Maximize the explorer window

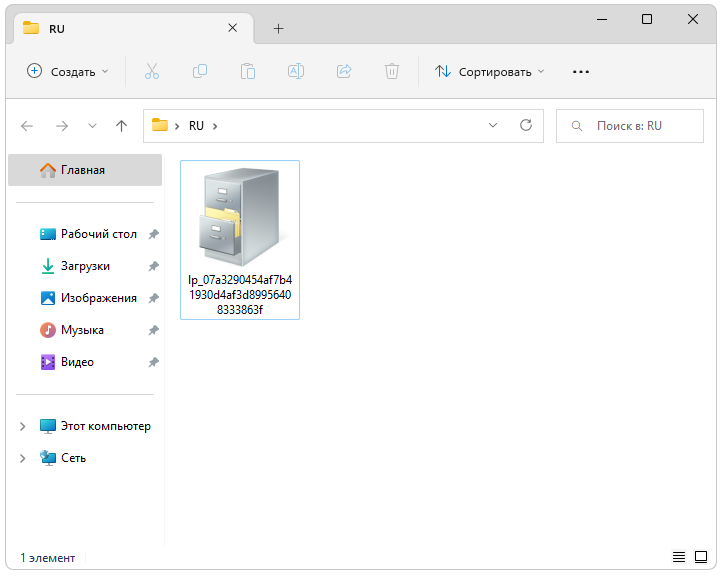pos(647,19)
